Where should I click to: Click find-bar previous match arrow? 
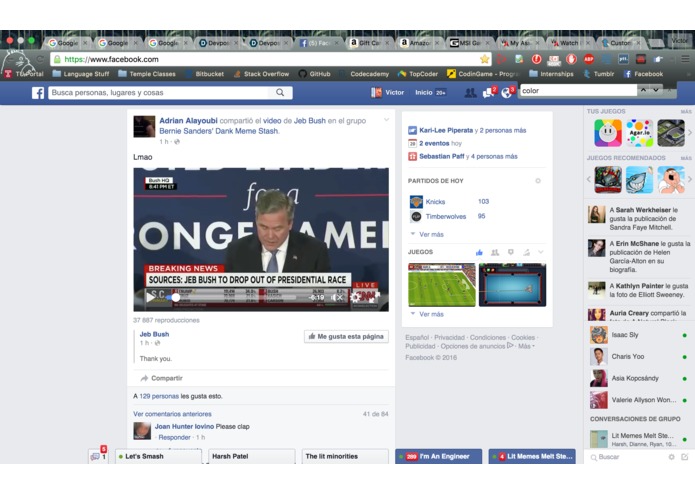pos(644,90)
